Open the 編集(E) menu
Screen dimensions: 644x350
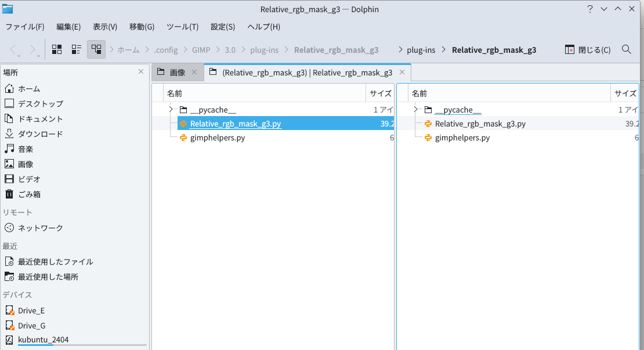tap(68, 27)
